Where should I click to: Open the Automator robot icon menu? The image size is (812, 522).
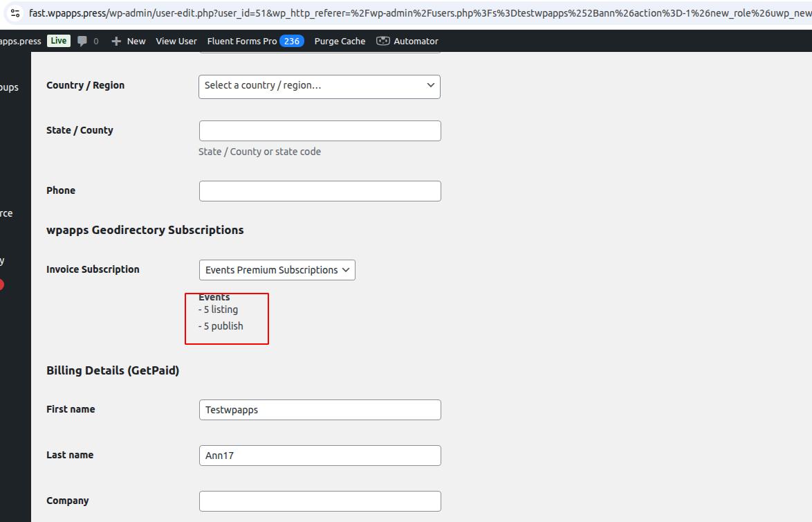383,41
